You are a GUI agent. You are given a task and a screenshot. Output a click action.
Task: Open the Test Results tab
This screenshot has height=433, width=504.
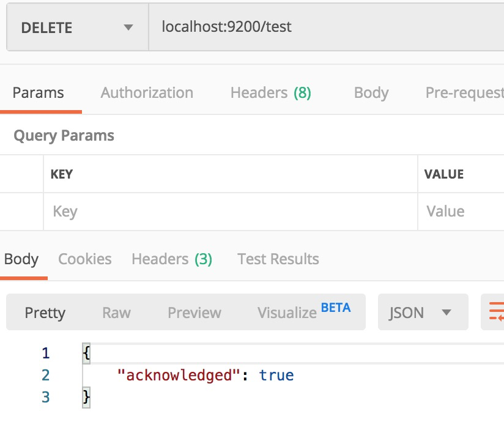[x=278, y=259]
